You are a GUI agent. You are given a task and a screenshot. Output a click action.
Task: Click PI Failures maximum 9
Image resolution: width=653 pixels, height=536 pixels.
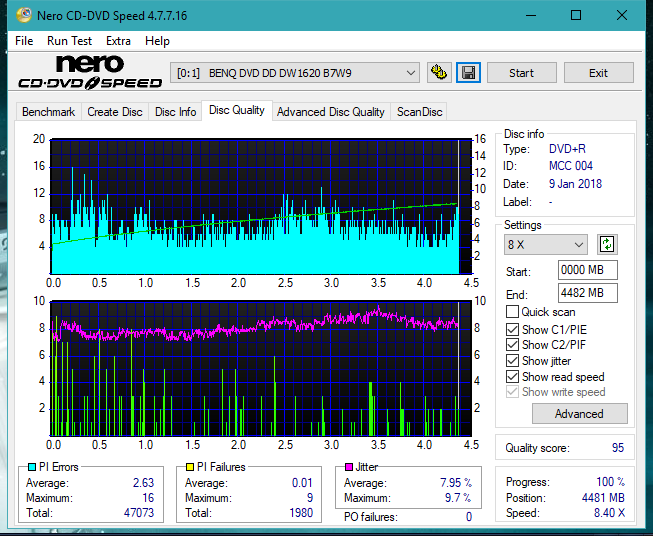(x=310, y=498)
